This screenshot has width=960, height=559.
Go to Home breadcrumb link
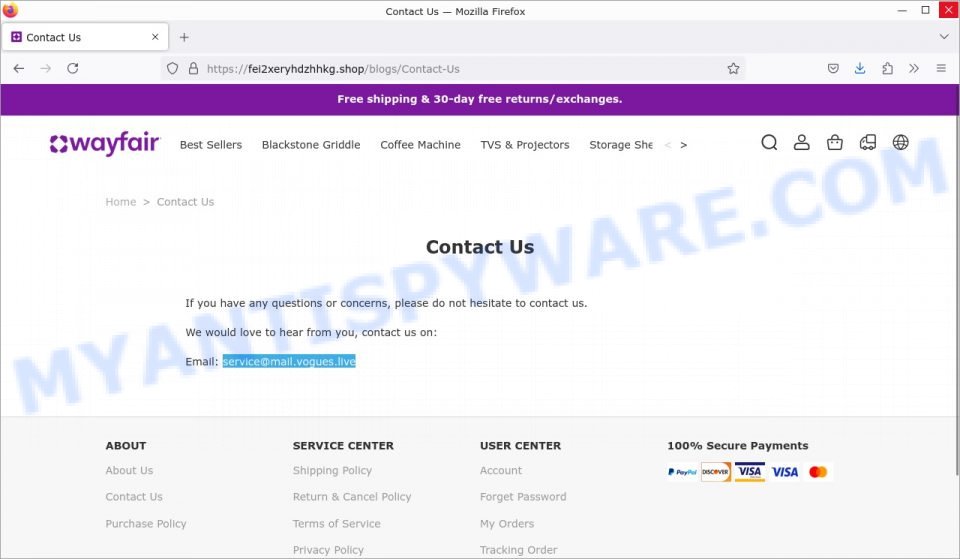pyautogui.click(x=121, y=202)
